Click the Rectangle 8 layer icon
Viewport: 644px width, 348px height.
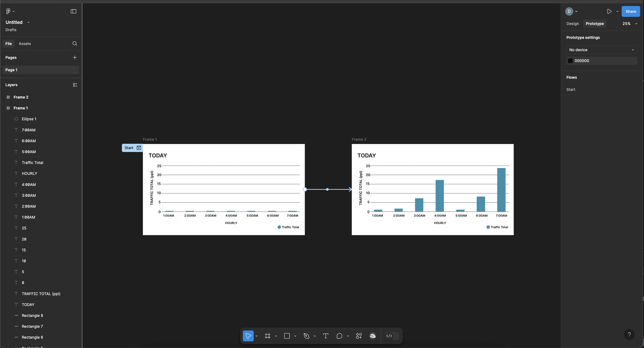coord(16,315)
